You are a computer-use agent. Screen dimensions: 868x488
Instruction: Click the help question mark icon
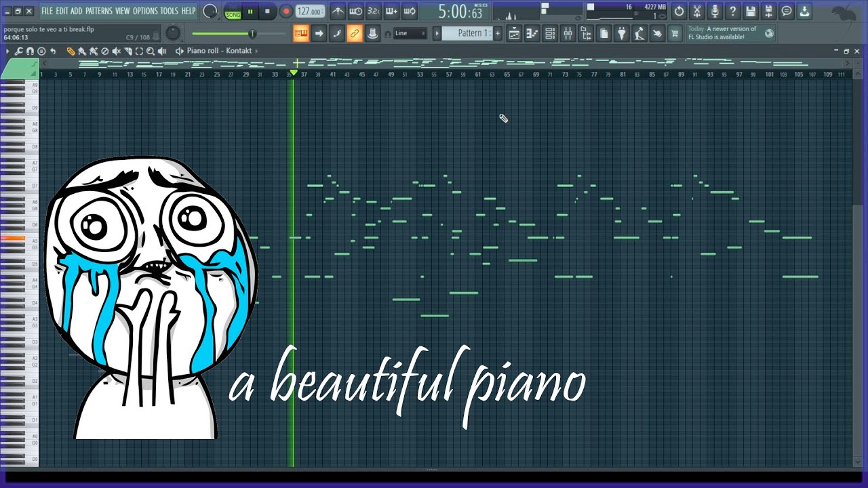point(732,12)
